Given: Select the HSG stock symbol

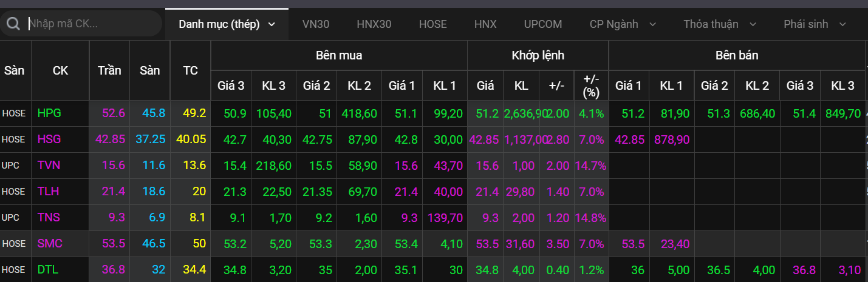Looking at the screenshot, I should (49, 139).
